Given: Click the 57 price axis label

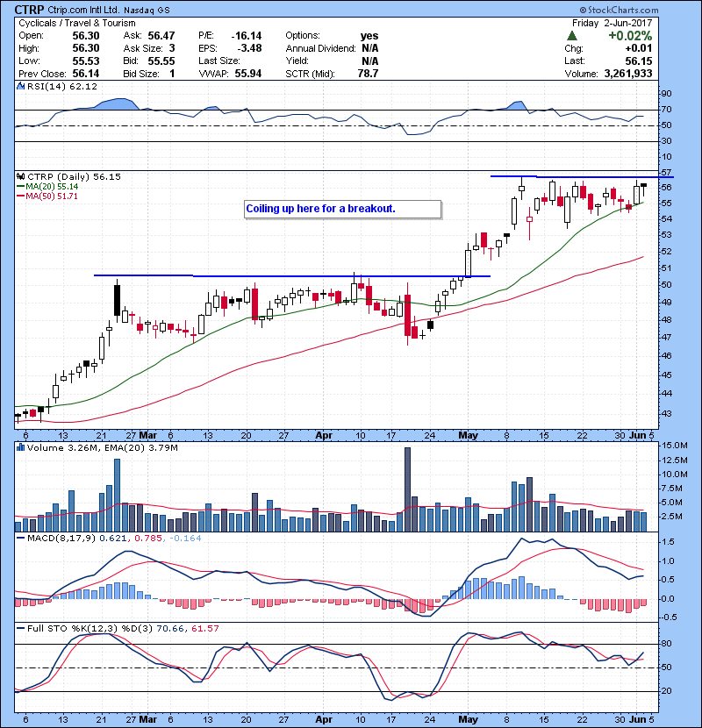Looking at the screenshot, I should point(666,173).
